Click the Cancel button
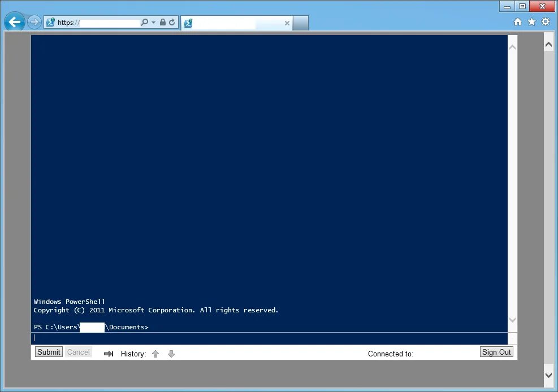The width and height of the screenshot is (558, 392). point(79,352)
